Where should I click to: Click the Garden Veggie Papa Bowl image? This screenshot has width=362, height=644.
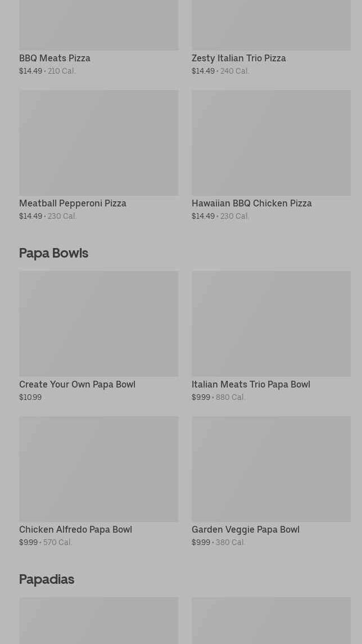271,469
